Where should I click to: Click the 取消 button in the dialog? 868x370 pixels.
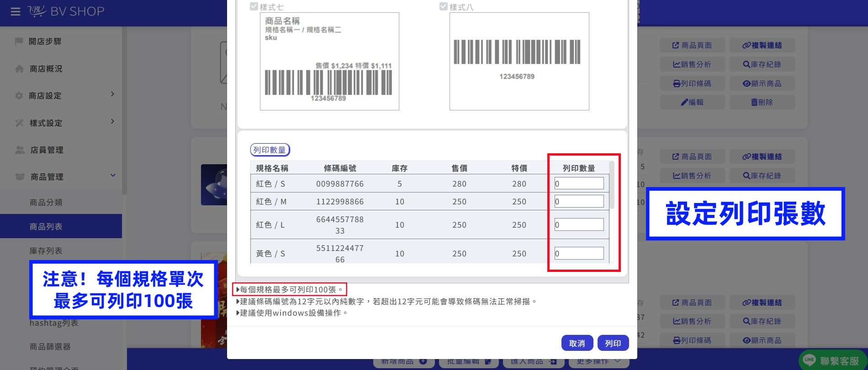pyautogui.click(x=577, y=343)
